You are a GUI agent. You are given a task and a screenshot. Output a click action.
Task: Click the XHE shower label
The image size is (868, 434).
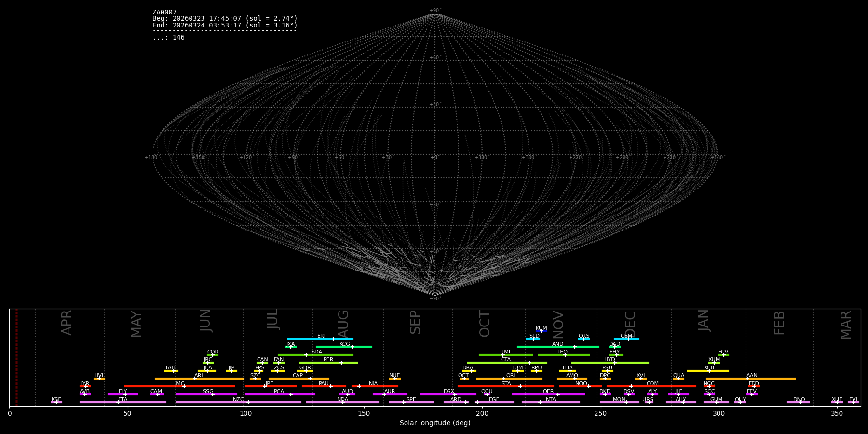pyautogui.click(x=837, y=400)
